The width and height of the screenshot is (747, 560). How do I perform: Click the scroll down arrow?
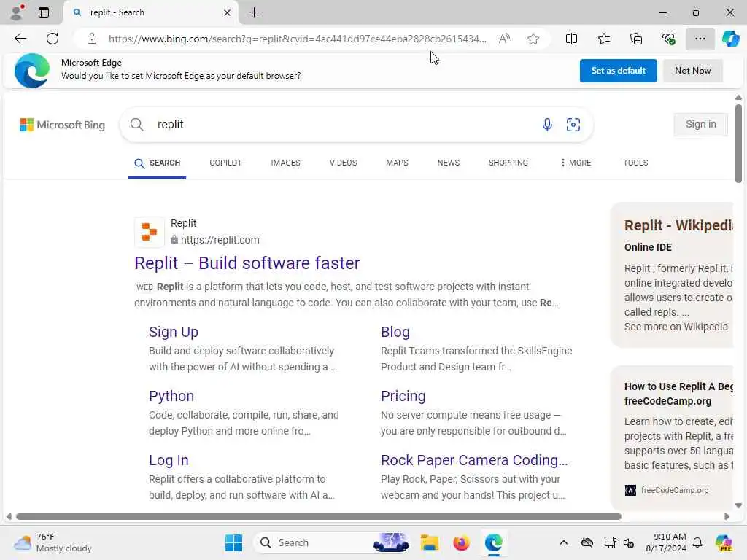[738, 505]
